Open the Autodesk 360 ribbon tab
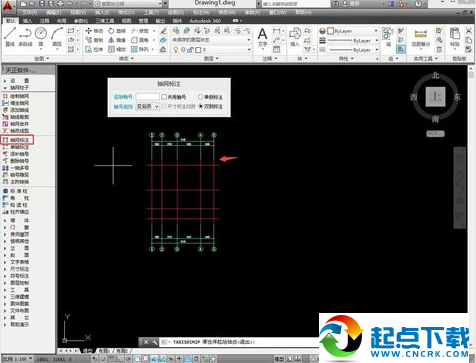Viewport: 476px width, 363px height. coord(205,21)
